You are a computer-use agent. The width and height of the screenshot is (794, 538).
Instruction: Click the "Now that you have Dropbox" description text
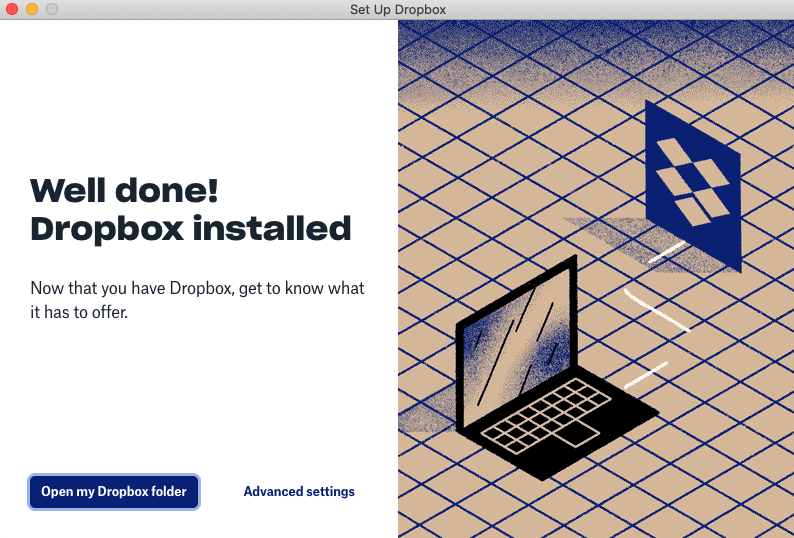click(x=197, y=300)
